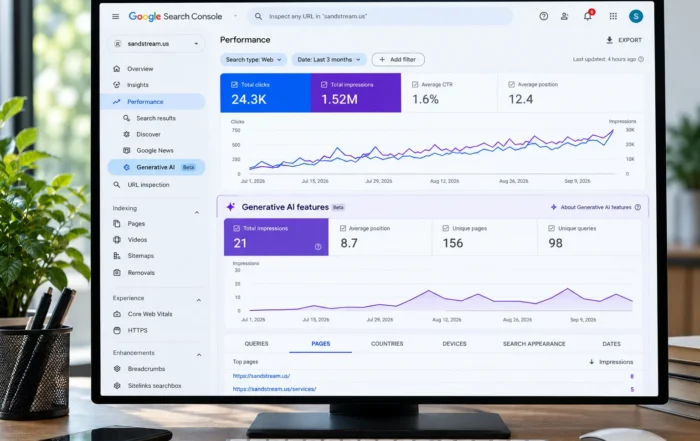The width and height of the screenshot is (700, 441).
Task: Toggle the Generative AI Total impressions checkbox
Action: pyautogui.click(x=236, y=229)
